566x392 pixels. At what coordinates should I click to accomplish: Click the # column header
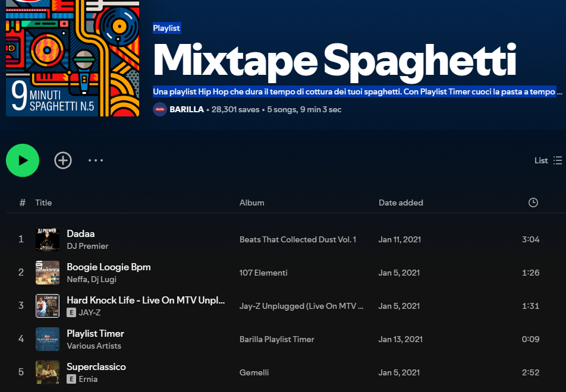coord(23,203)
